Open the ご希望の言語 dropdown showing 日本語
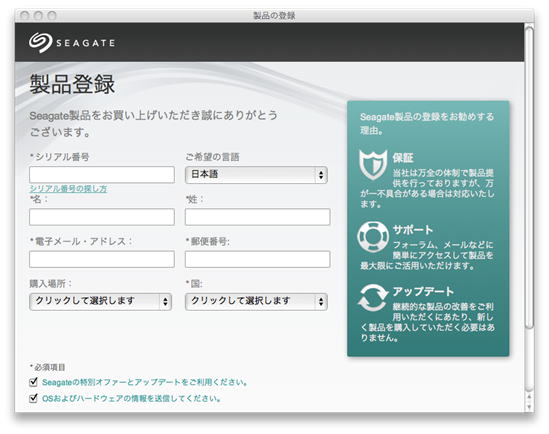Image resolution: width=549 pixels, height=434 pixels. (x=256, y=175)
